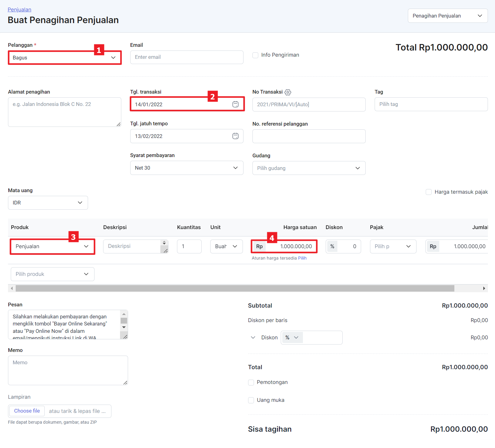Open the Pilih gudang dropdown
495x448 pixels.
pos(309,168)
